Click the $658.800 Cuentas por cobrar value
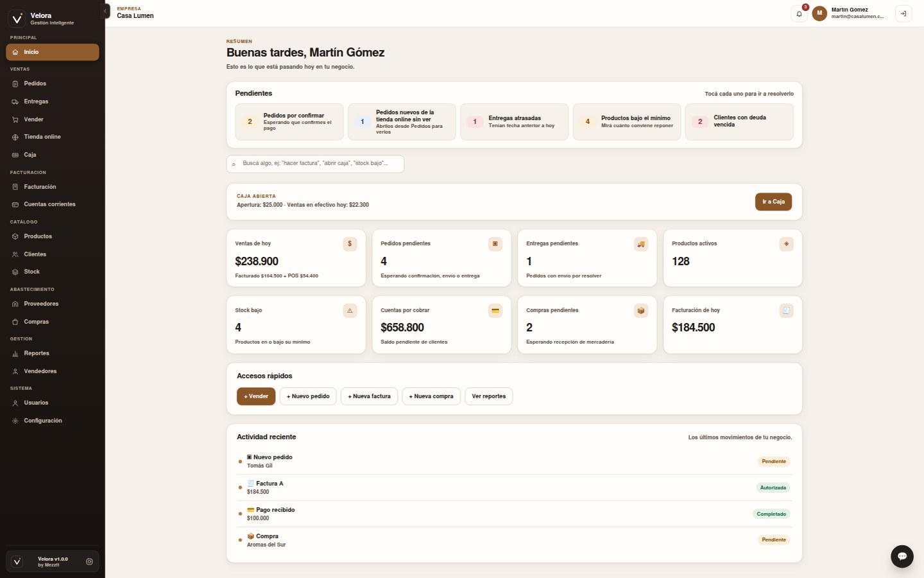Screen dimensions: 924x578 point(402,328)
